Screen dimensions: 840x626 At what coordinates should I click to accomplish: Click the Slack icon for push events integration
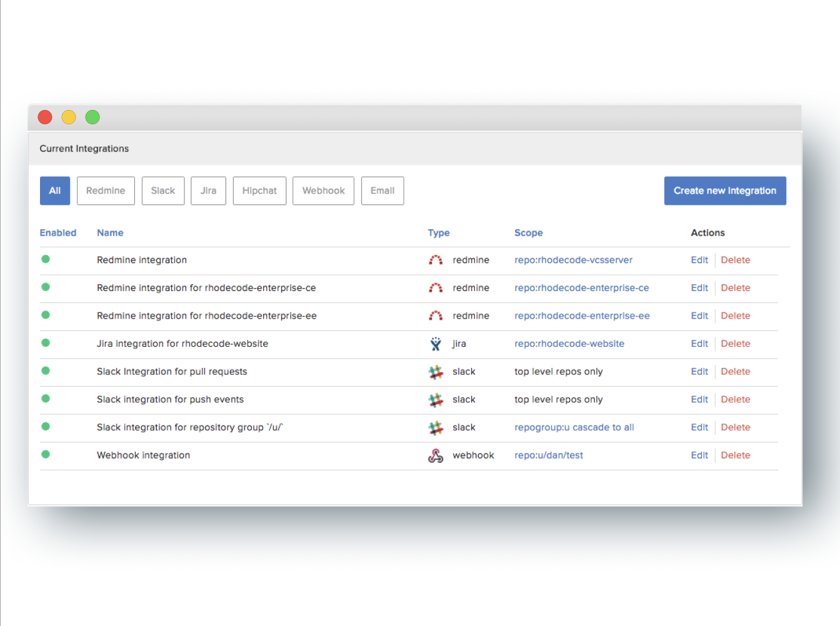[436, 400]
